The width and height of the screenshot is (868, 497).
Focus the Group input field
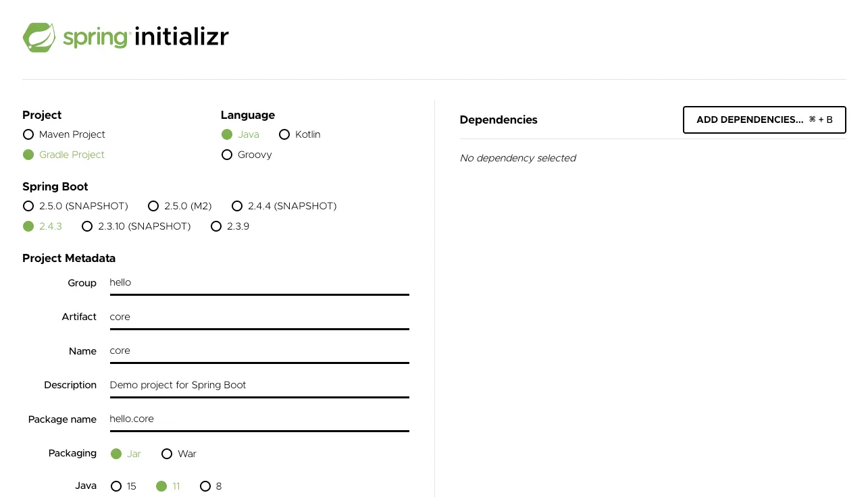coord(259,283)
